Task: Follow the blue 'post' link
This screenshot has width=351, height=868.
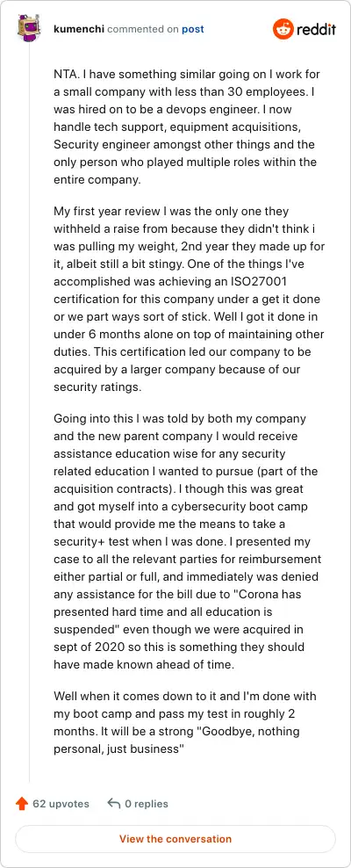Action: click(193, 29)
